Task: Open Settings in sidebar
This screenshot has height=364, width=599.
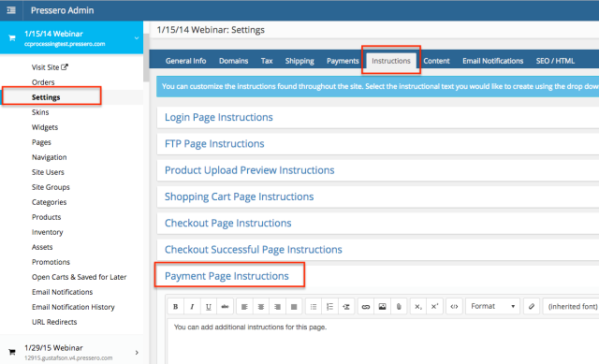Action: click(46, 97)
